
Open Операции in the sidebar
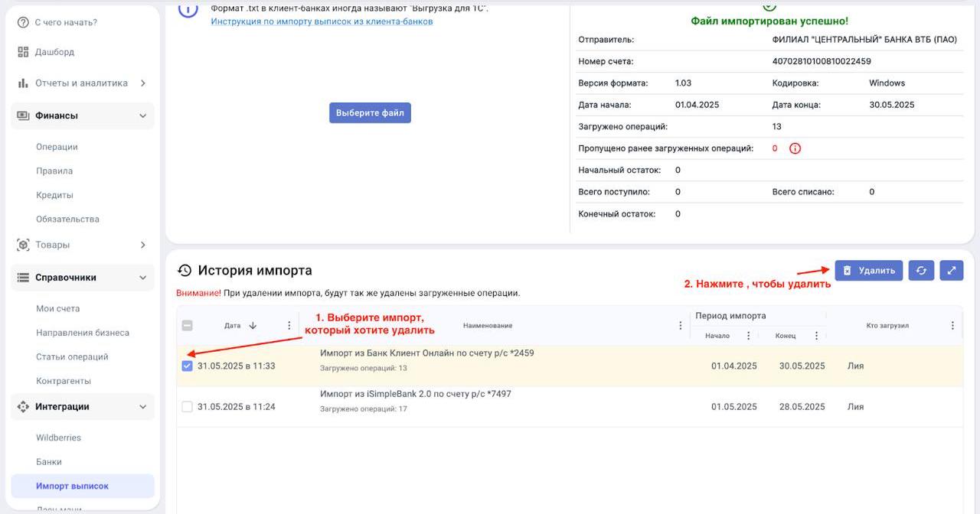point(57,147)
